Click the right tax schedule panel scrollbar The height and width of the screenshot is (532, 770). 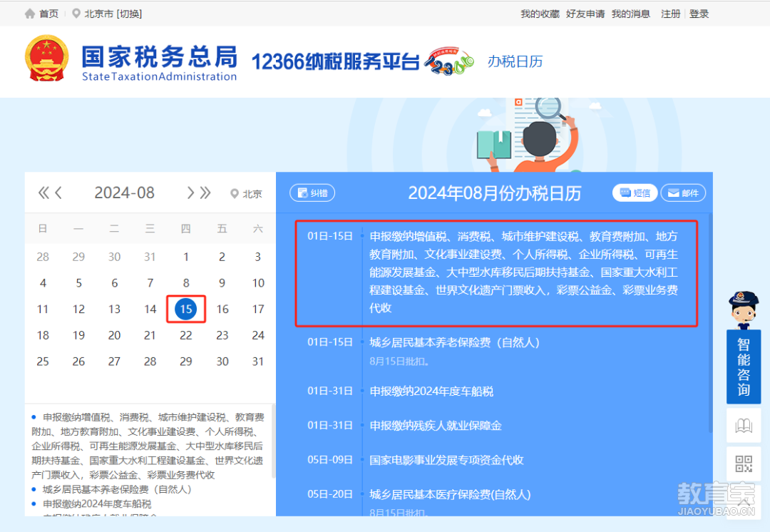click(x=710, y=323)
